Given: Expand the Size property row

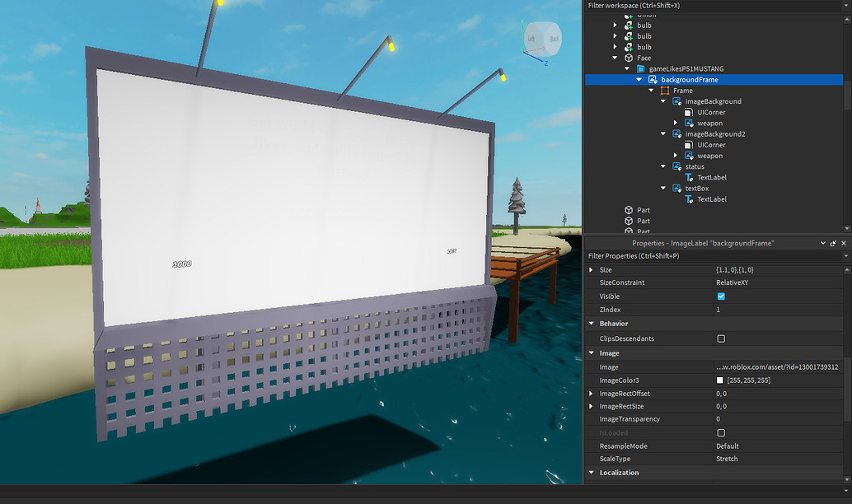Looking at the screenshot, I should pos(592,269).
